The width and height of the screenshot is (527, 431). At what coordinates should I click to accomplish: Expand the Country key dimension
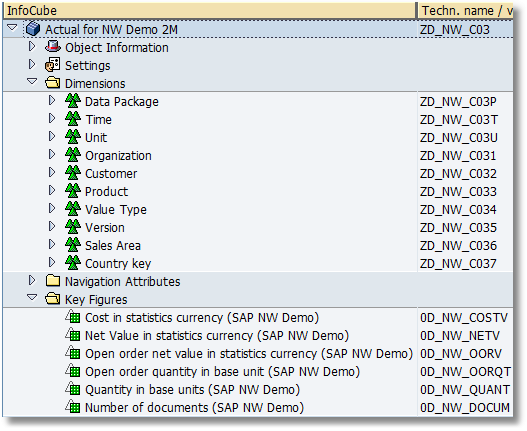tap(52, 262)
